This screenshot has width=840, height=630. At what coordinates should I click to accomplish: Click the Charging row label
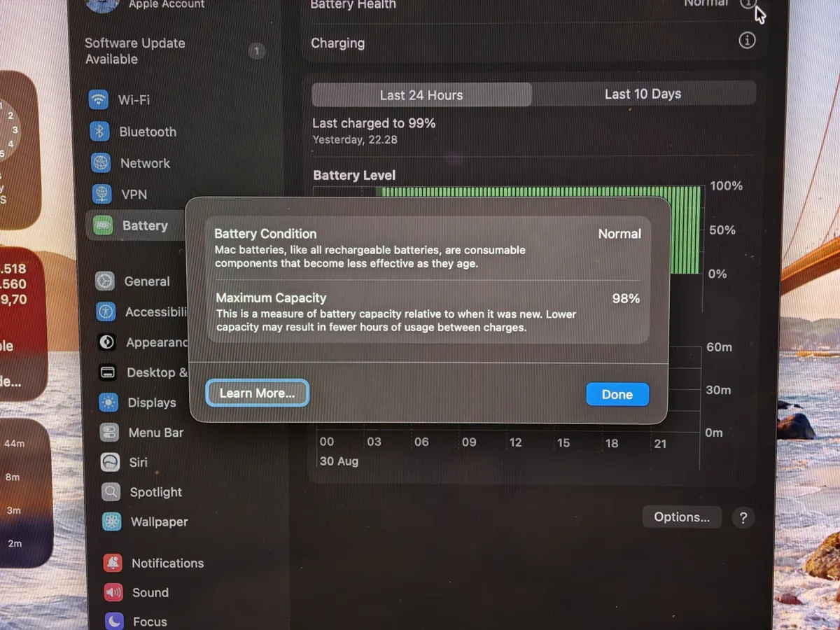click(338, 43)
